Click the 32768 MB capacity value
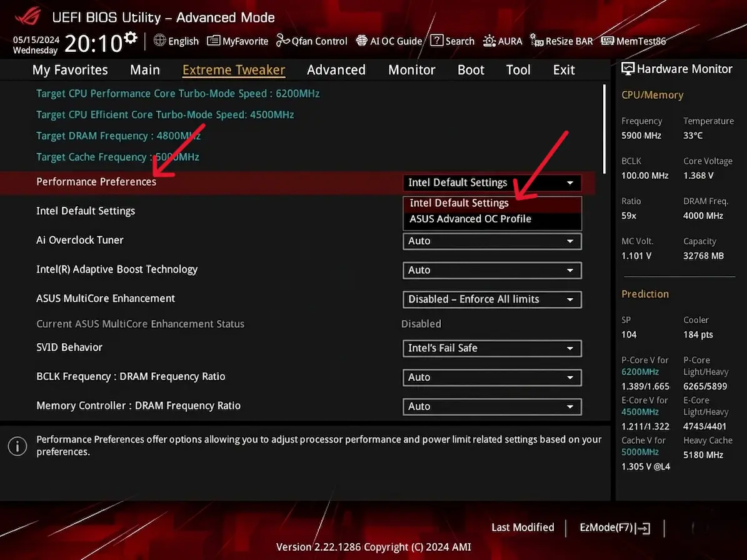The image size is (747, 560). click(x=704, y=256)
